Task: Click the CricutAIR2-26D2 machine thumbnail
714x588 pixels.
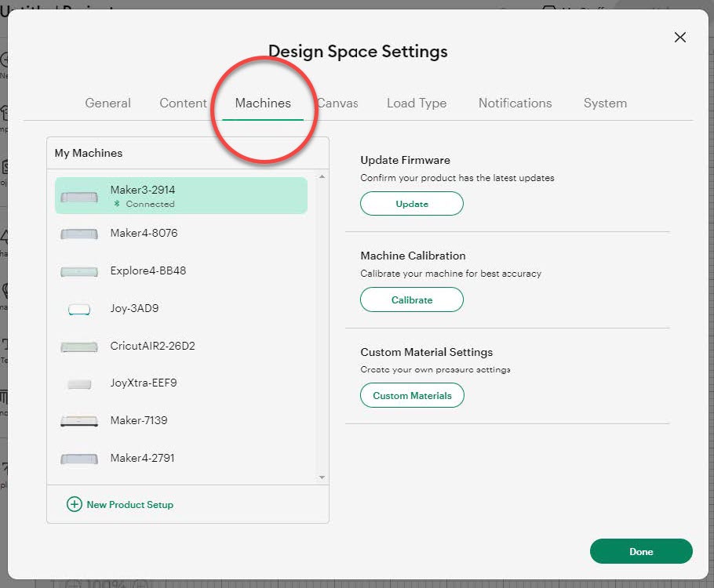Action: (79, 347)
